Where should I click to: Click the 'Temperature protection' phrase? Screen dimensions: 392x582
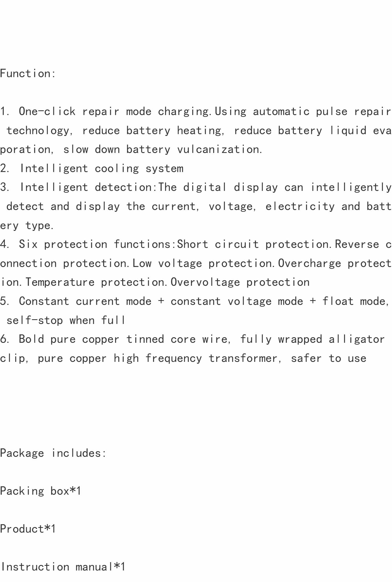click(x=96, y=282)
